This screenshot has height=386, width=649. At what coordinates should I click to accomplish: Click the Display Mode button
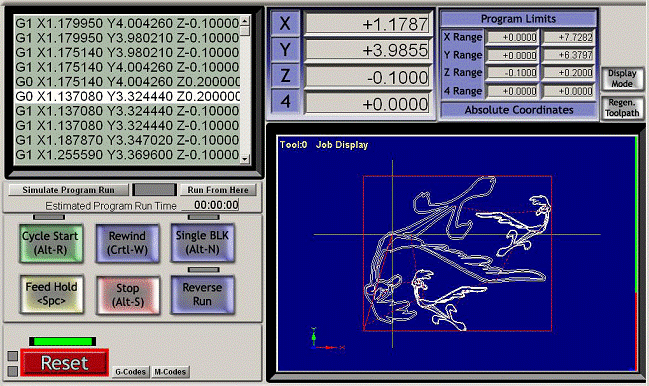(622, 79)
